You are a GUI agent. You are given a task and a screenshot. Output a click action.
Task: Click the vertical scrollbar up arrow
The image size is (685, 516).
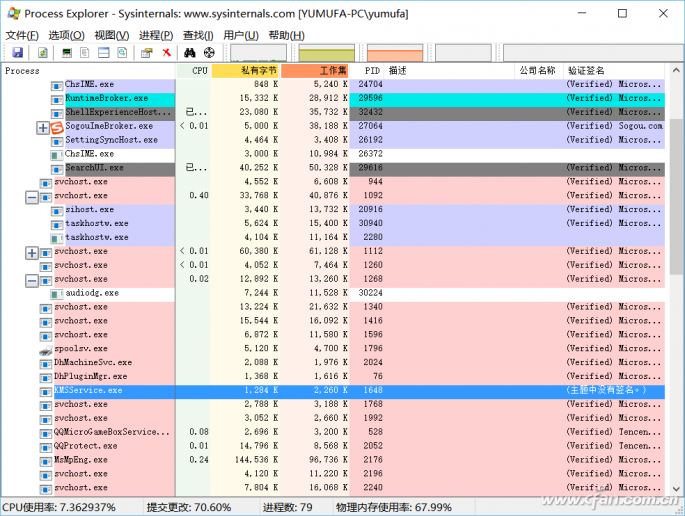(x=676, y=70)
